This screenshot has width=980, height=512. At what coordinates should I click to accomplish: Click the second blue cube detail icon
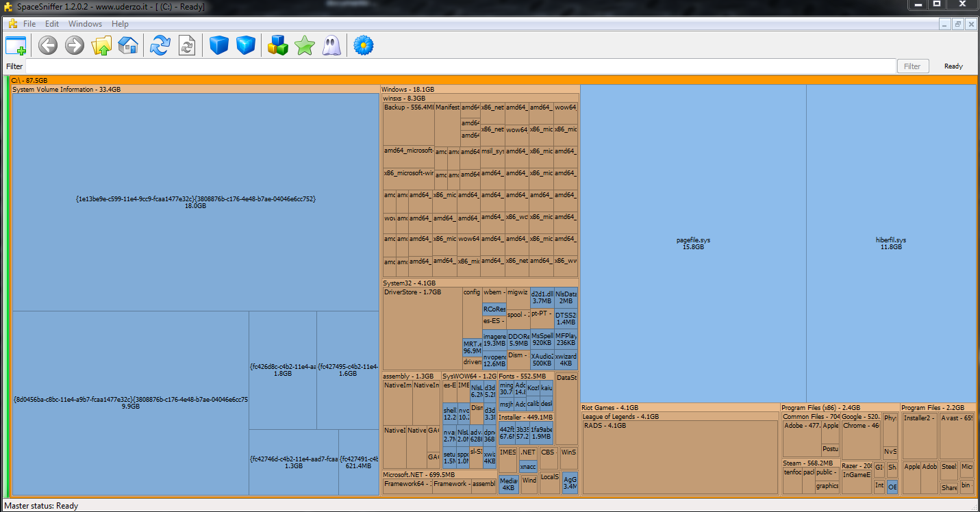[x=246, y=46]
